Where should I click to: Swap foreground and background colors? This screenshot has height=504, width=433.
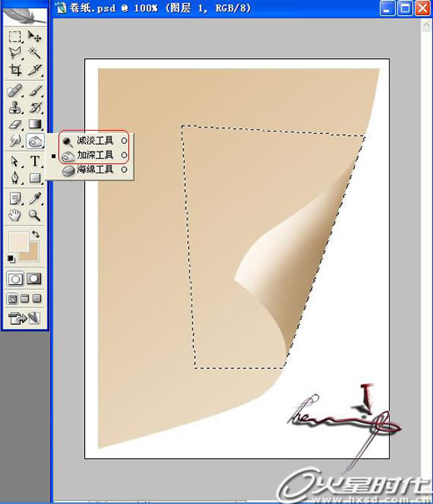point(36,234)
